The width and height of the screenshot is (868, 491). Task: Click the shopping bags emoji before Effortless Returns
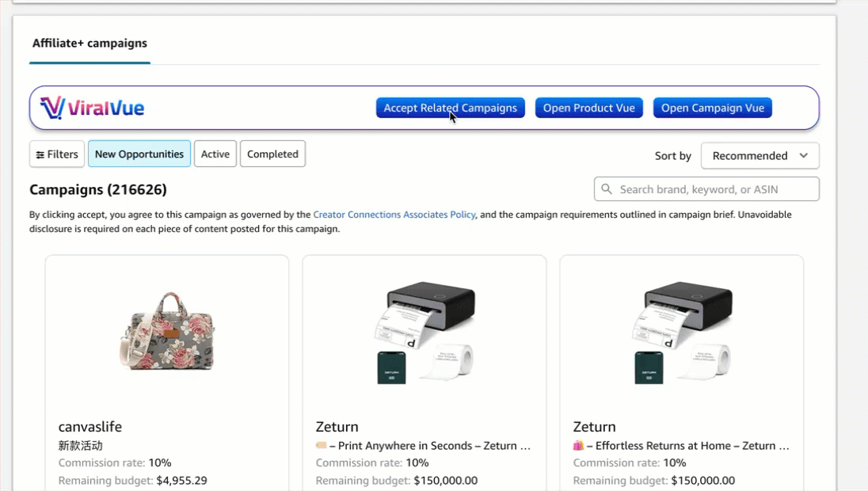(x=578, y=446)
